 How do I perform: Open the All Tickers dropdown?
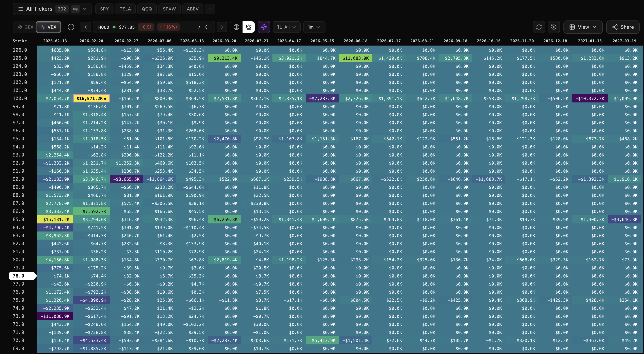click(x=52, y=9)
